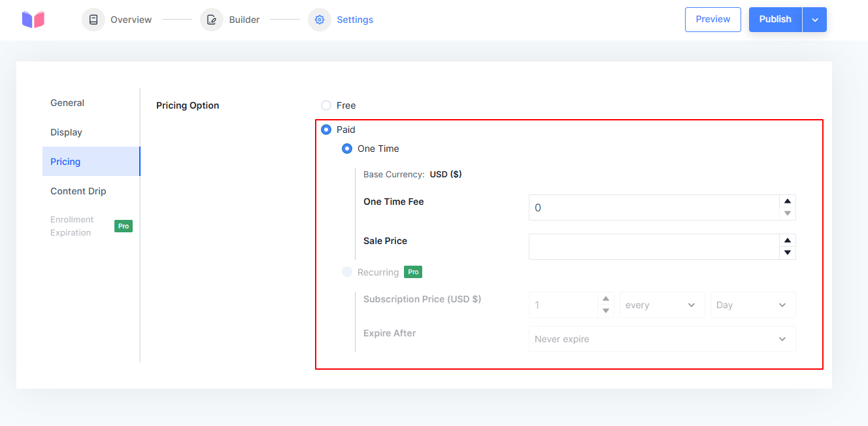Click the 'Expire After' label
This screenshot has width=868, height=426.
click(390, 333)
